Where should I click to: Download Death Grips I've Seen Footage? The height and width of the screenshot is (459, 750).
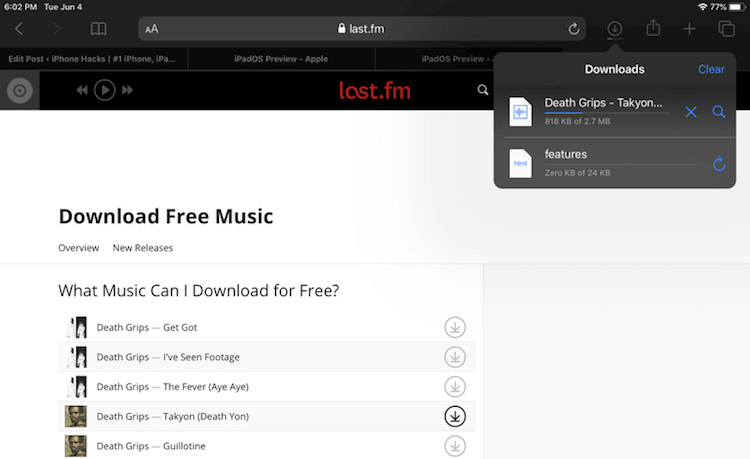click(x=455, y=357)
